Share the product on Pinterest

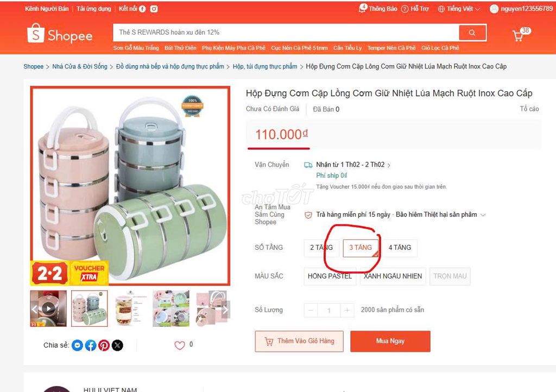click(x=104, y=345)
